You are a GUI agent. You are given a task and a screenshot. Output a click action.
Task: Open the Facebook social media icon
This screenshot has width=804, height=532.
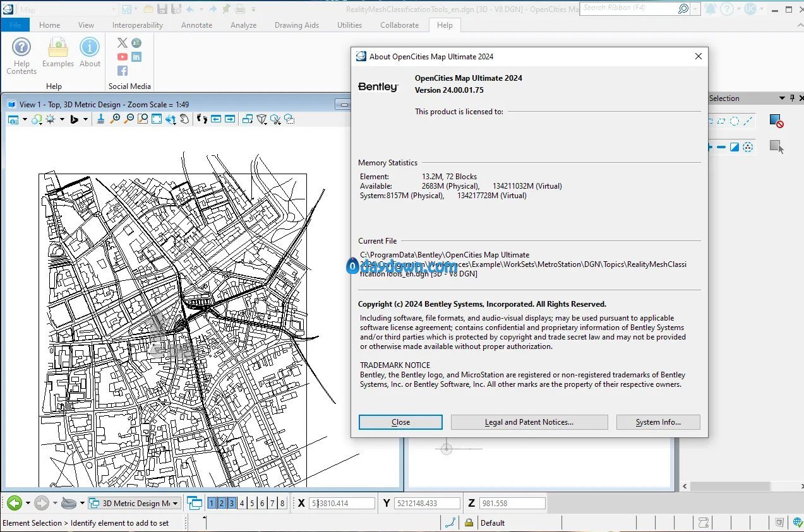click(122, 71)
